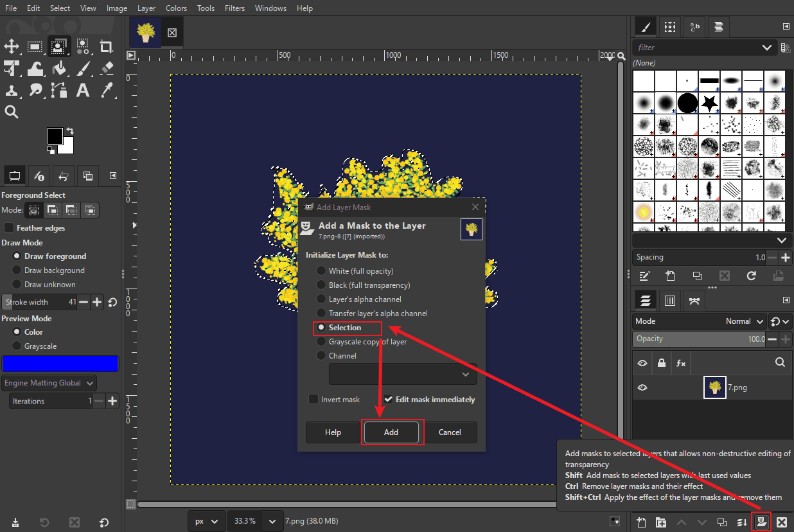Select the Text tool

tap(82, 91)
